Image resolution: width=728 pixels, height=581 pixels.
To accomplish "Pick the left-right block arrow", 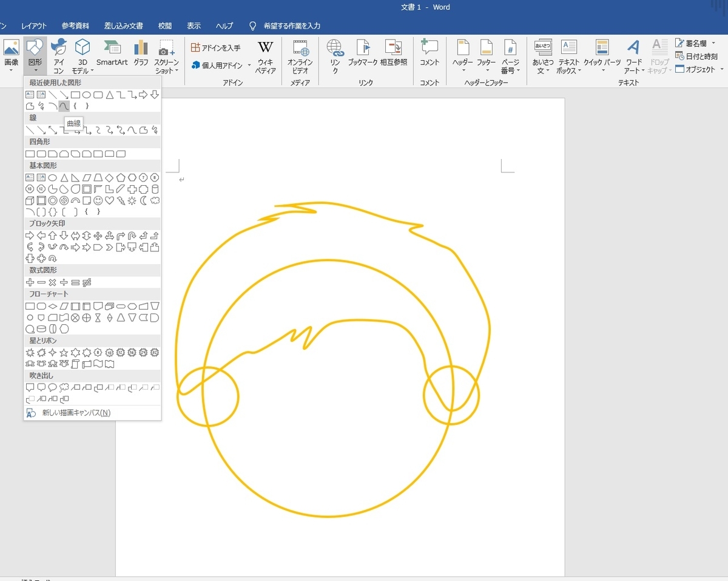I will [75, 236].
